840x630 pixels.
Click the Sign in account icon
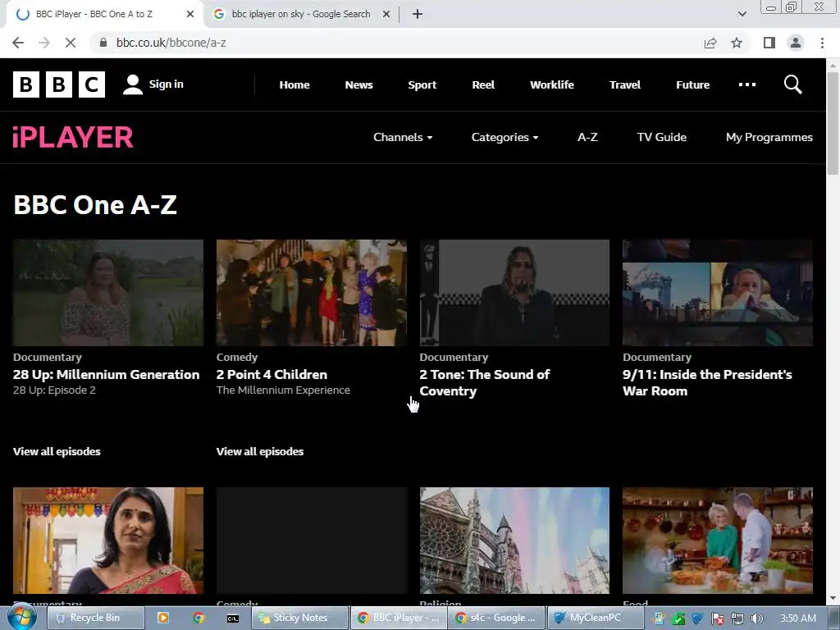(x=132, y=84)
